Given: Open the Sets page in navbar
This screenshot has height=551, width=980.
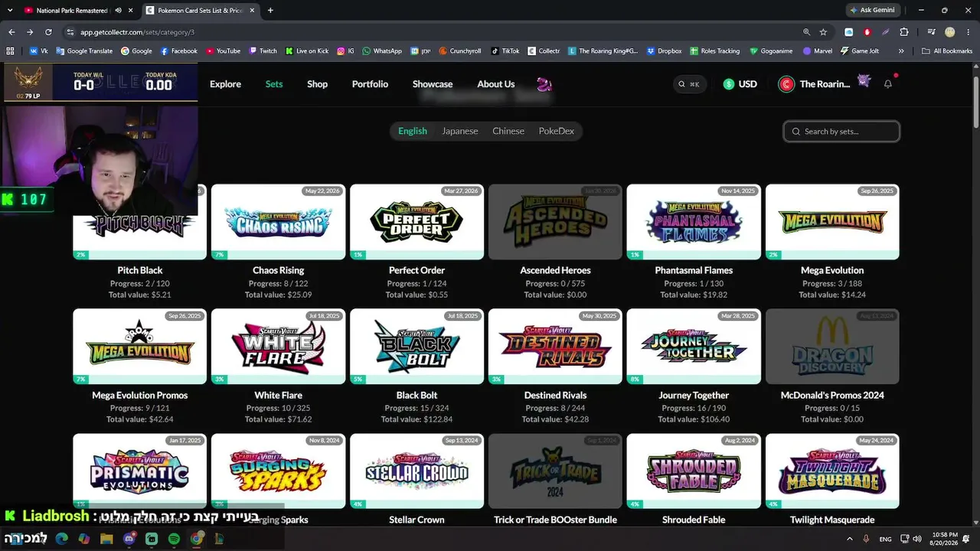Looking at the screenshot, I should (274, 84).
